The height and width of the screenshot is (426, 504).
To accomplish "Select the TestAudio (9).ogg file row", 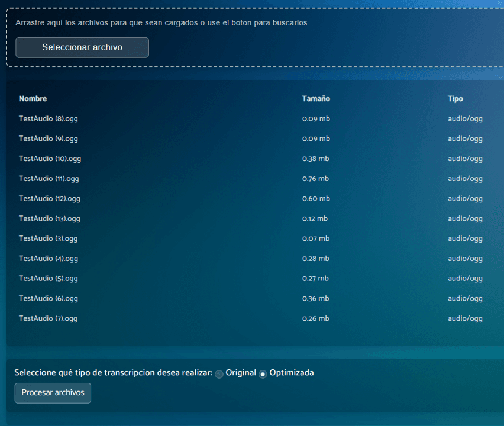I will tap(49, 139).
